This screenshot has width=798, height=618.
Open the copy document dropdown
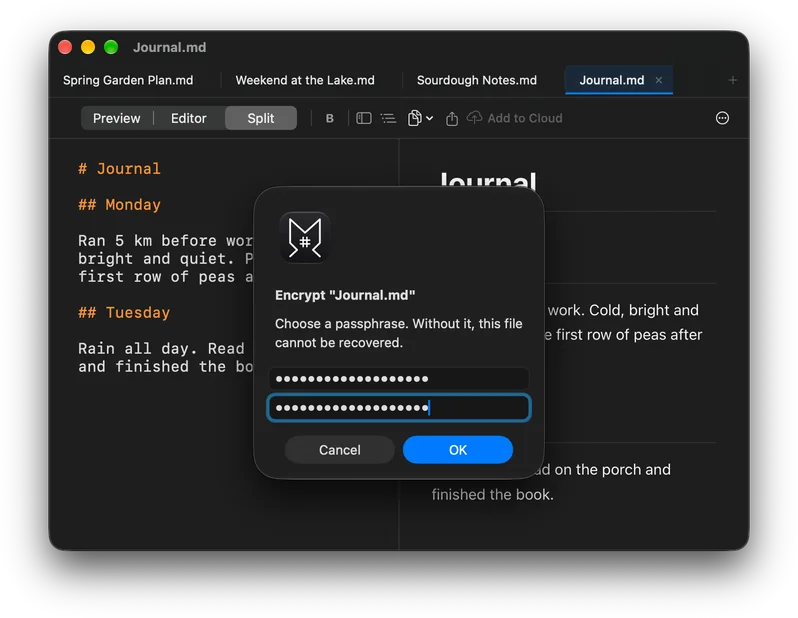coord(420,118)
